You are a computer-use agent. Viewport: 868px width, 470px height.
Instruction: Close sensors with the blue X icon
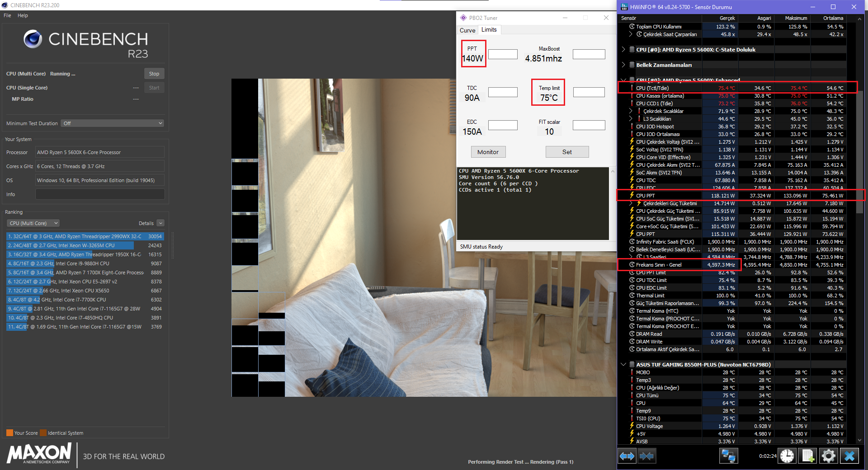pos(849,456)
